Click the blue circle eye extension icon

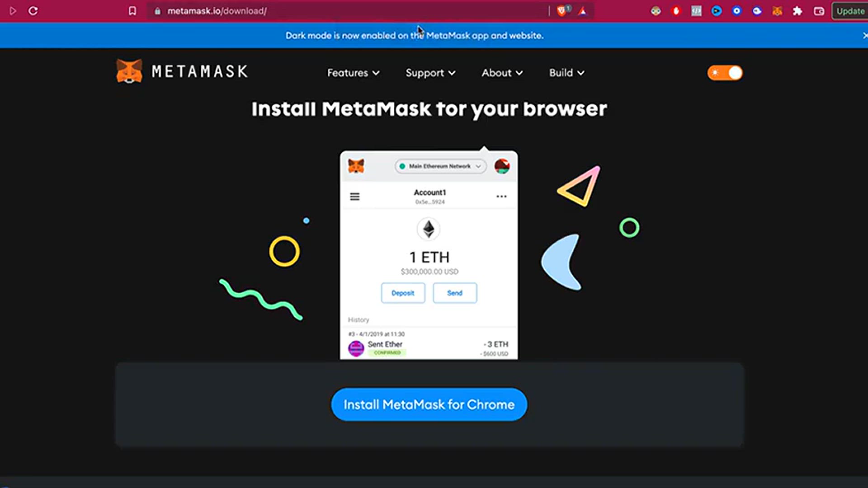pyautogui.click(x=737, y=11)
